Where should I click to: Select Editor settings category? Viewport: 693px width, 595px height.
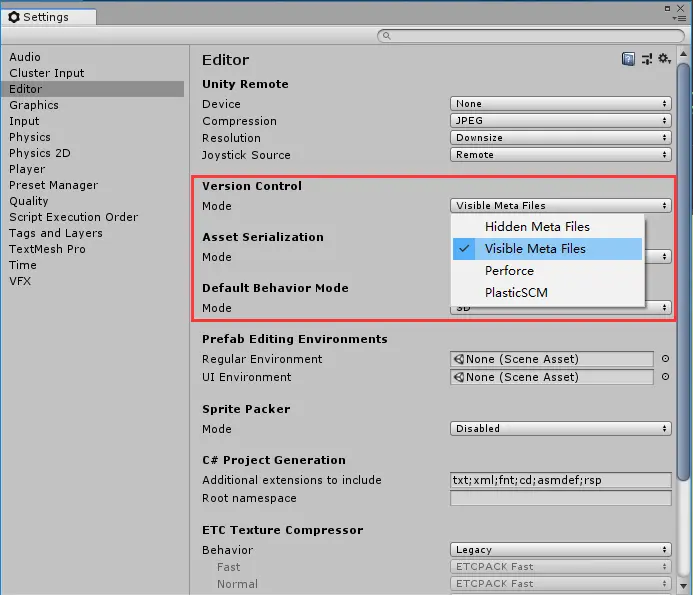92,89
